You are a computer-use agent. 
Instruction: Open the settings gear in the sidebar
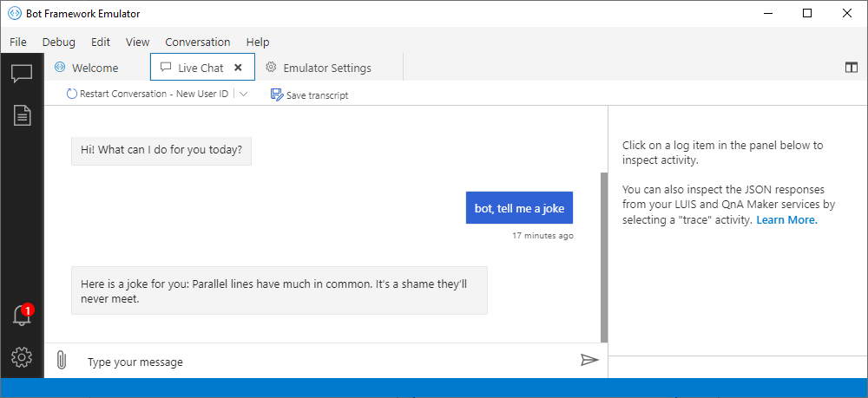[x=22, y=356]
